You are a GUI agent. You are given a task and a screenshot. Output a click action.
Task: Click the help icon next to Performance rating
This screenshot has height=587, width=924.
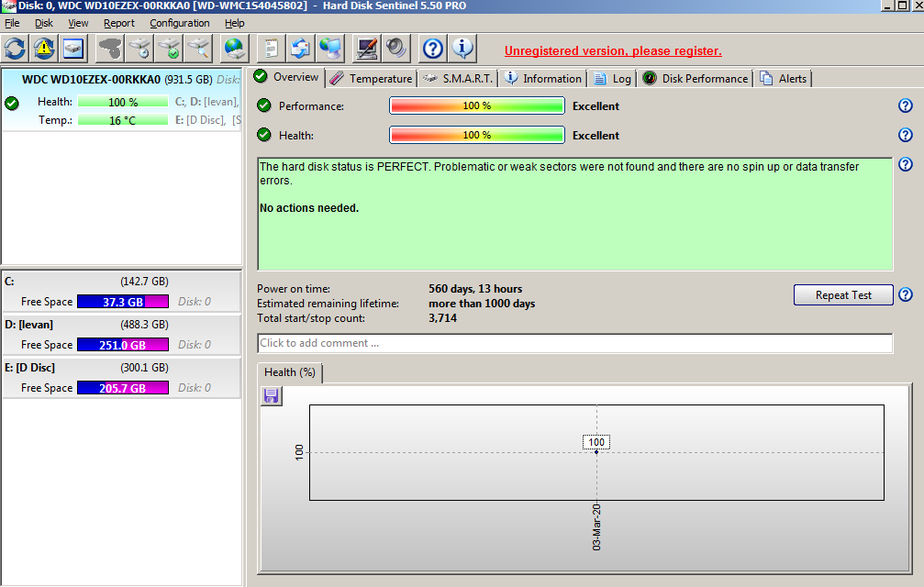tap(906, 106)
